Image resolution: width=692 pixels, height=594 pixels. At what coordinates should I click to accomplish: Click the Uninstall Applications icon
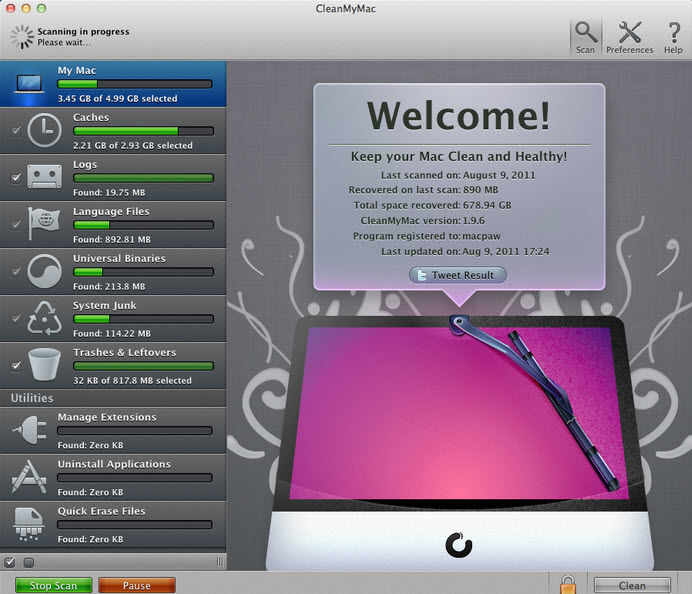29,477
